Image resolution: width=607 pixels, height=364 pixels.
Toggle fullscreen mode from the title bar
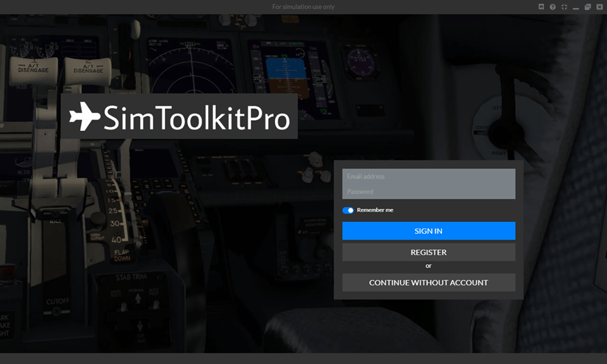pyautogui.click(x=563, y=6)
